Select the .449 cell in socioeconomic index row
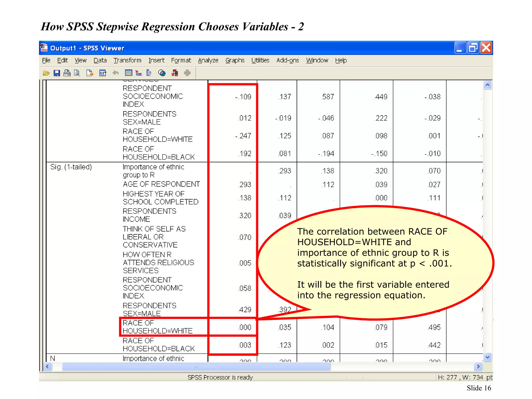532x399 pixels. click(381, 97)
